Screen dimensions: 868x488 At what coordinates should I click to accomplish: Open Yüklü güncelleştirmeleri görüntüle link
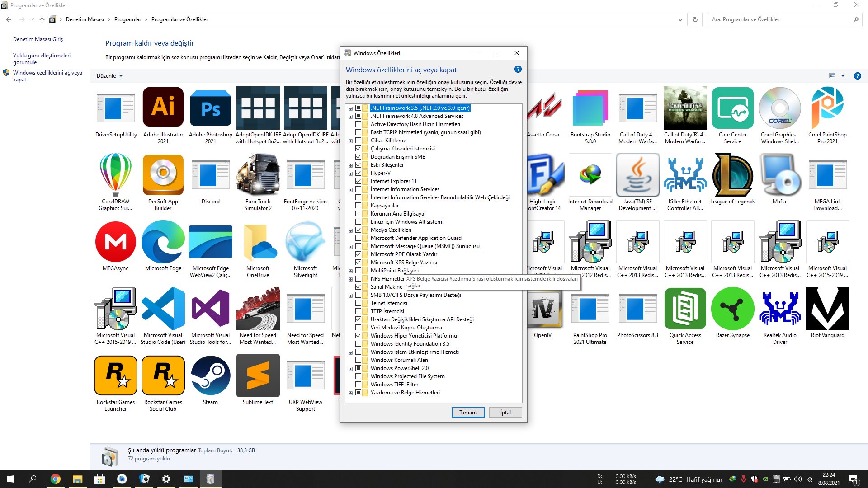[42, 59]
